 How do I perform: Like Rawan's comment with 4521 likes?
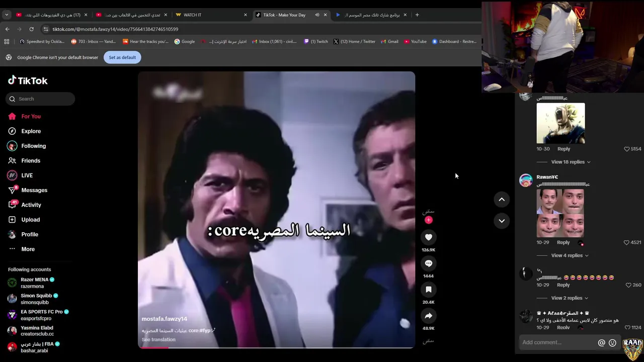click(626, 242)
